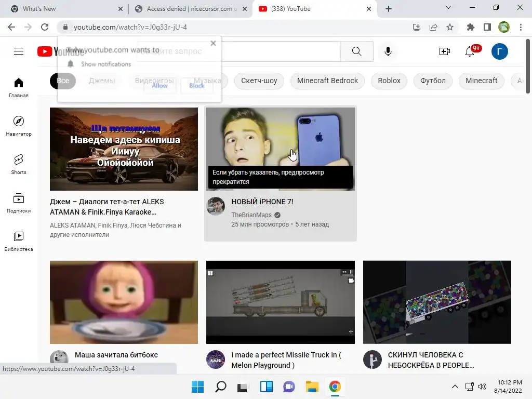Image resolution: width=532 pixels, height=399 pixels.
Task: Select the Minecraft Bedrock filter chip
Action: (x=327, y=81)
